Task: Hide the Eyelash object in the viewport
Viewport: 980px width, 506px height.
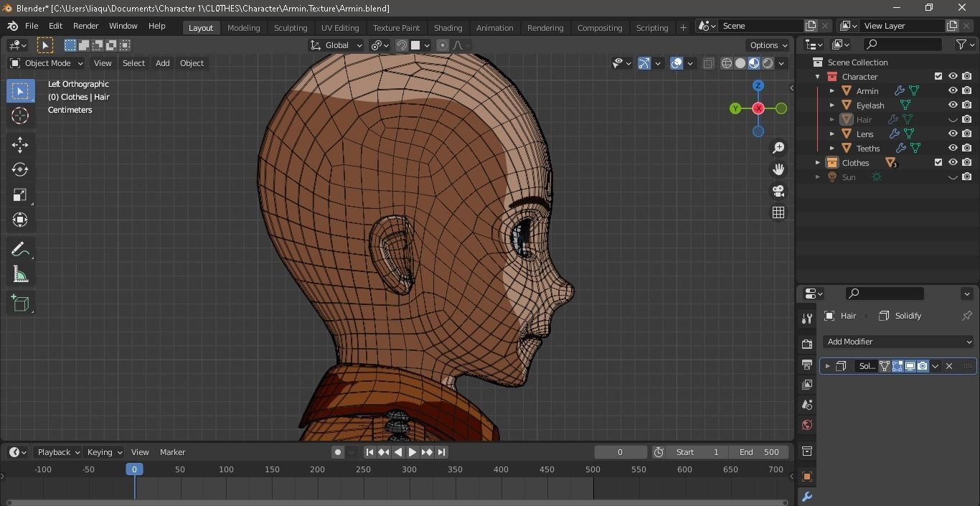Action: pyautogui.click(x=953, y=105)
